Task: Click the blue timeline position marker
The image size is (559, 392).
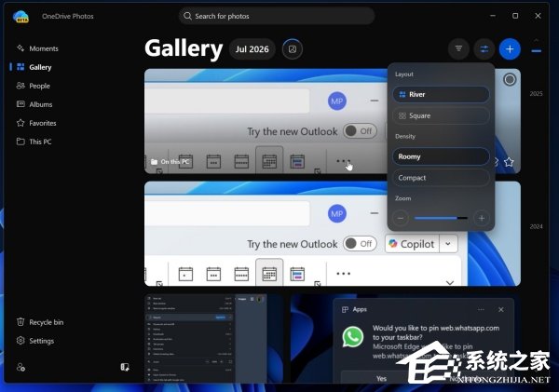Action: coord(537,51)
